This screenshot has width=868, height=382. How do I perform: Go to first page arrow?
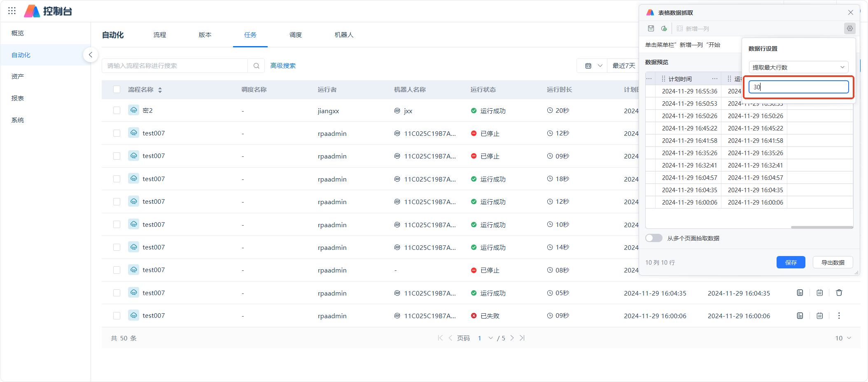[440, 338]
